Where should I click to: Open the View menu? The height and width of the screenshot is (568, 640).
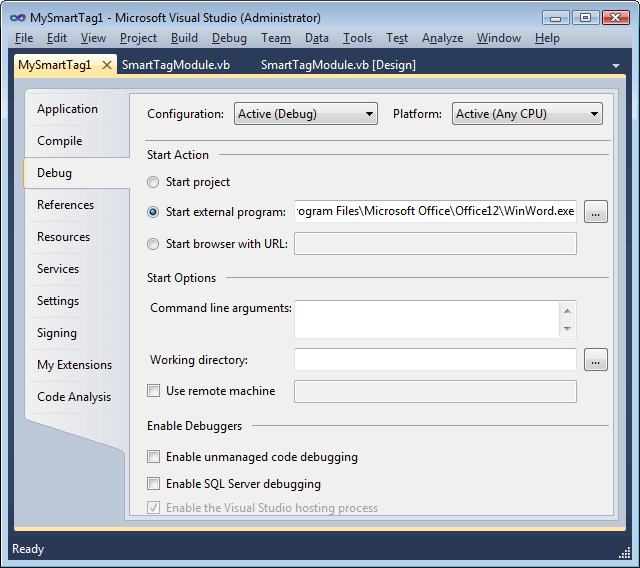(x=93, y=38)
